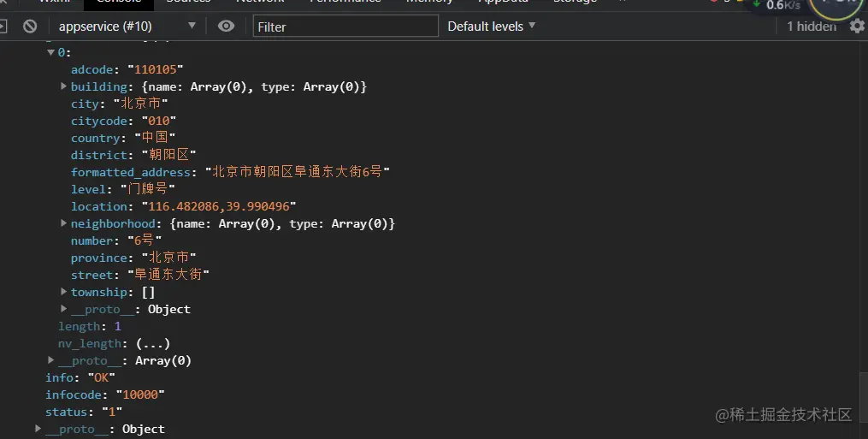The width and height of the screenshot is (868, 439).
Task: Create a live expression via eye icon
Action: [x=226, y=26]
